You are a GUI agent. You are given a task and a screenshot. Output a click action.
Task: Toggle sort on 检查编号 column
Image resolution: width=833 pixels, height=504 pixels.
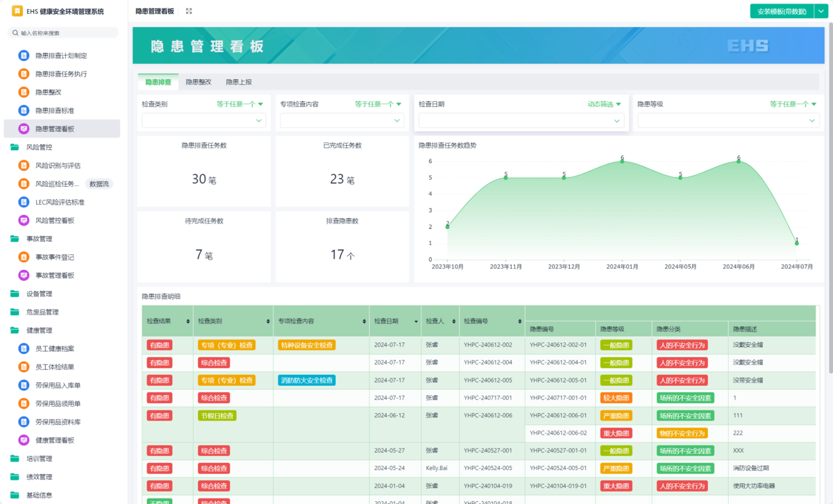pyautogui.click(x=520, y=322)
